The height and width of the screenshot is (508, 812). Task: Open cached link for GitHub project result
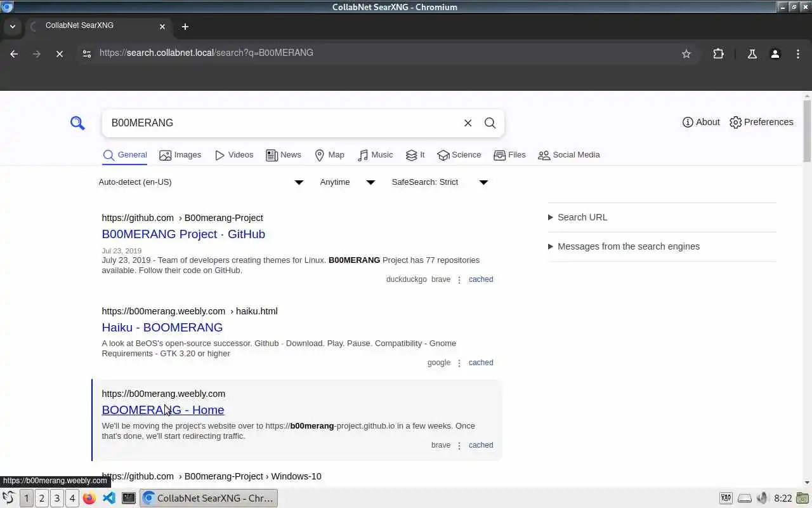[x=481, y=279]
